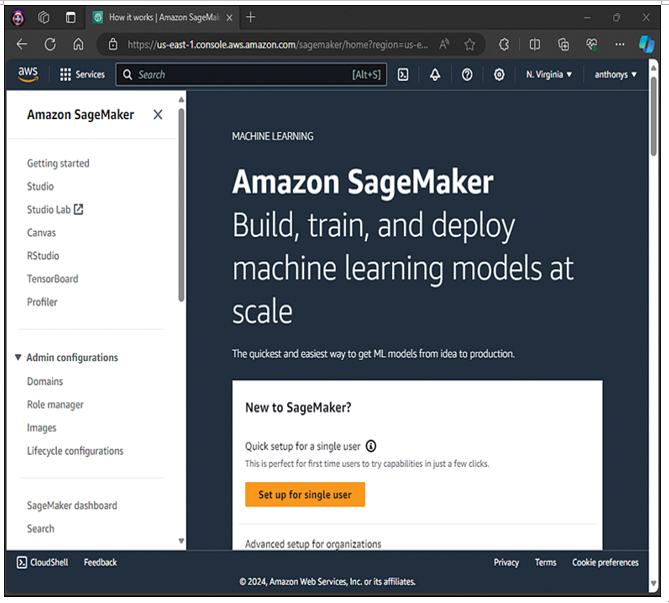
Task: Click the browser back arrow
Action: point(22,44)
